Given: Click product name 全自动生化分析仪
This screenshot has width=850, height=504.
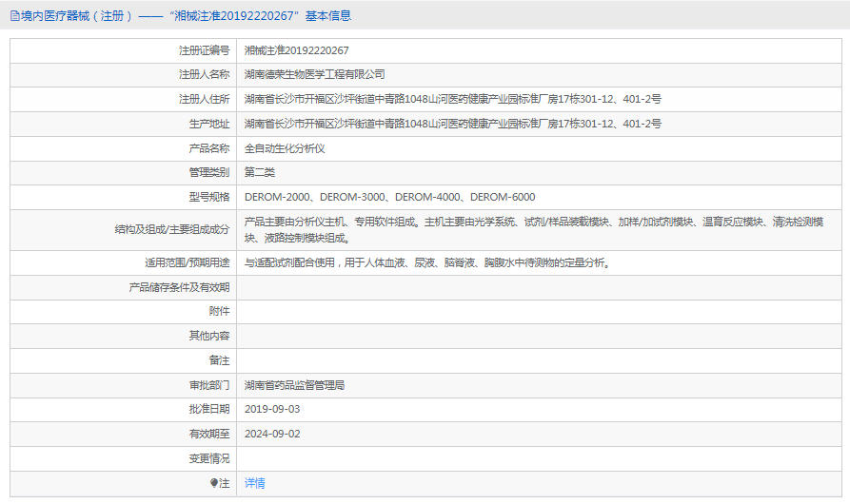Looking at the screenshot, I should point(285,149).
